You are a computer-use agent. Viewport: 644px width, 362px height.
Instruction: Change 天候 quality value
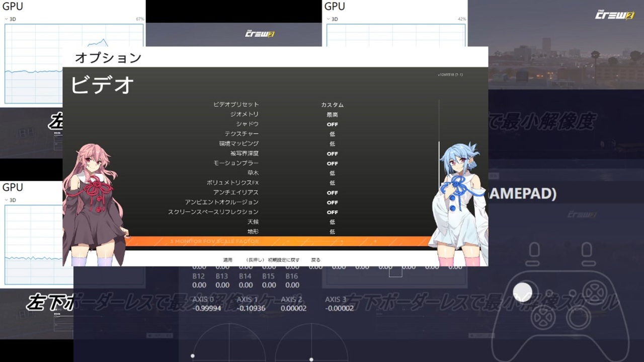[332, 222]
